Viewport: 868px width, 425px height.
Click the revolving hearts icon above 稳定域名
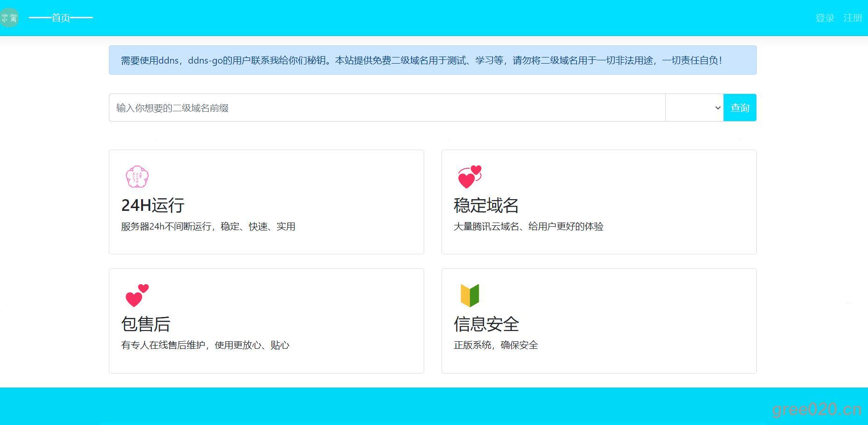pyautogui.click(x=470, y=177)
